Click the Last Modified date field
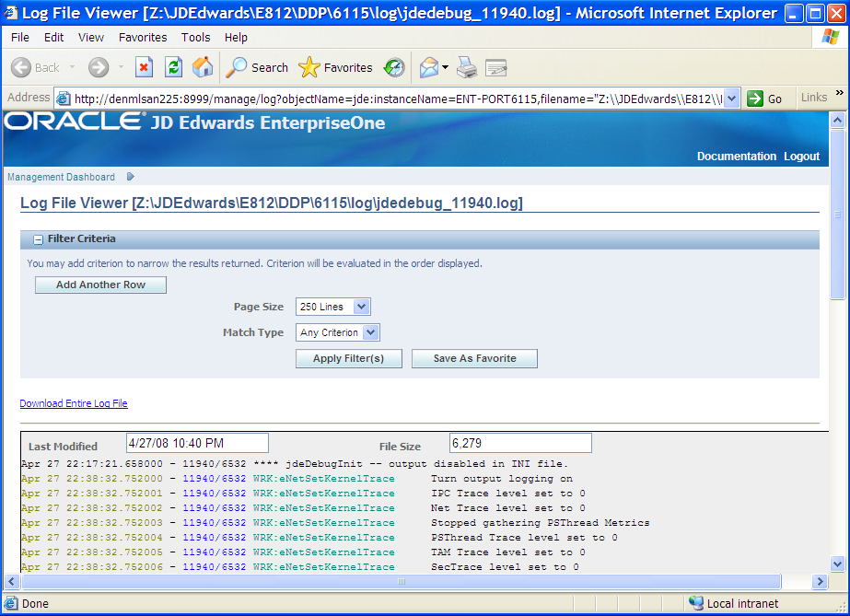 click(x=197, y=443)
